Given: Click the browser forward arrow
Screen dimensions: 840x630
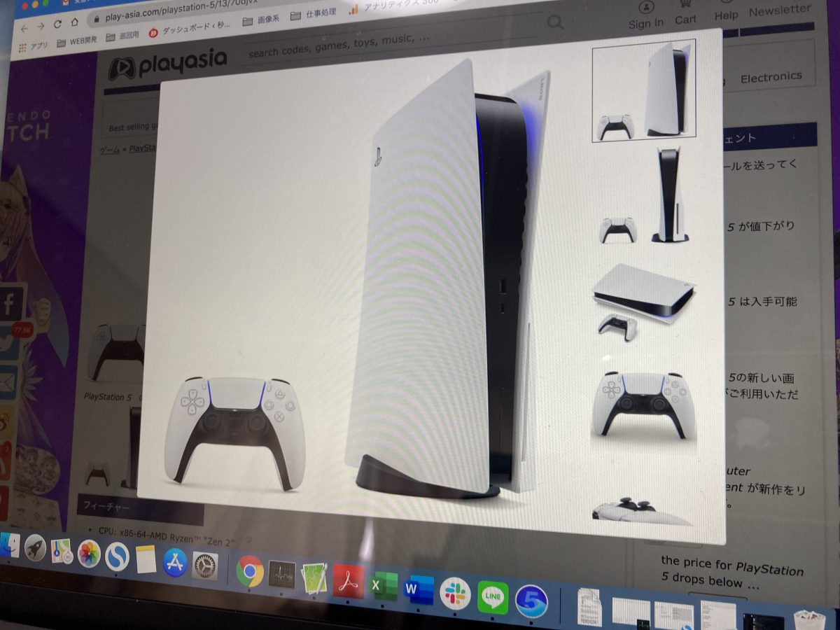Looking at the screenshot, I should [x=41, y=26].
